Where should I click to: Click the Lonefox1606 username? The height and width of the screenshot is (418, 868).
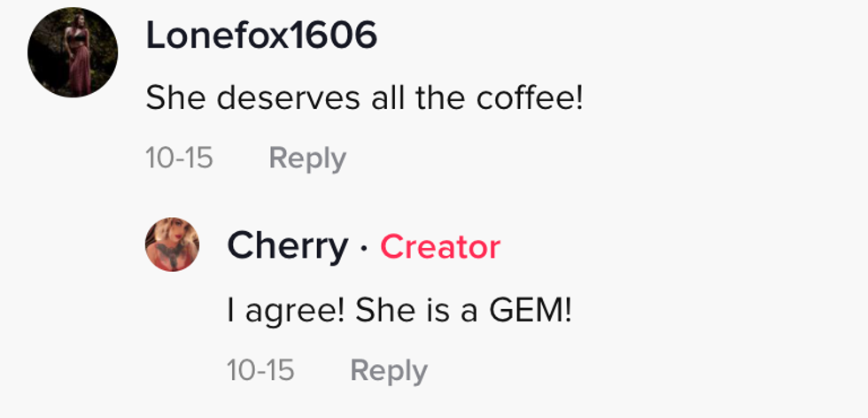click(261, 35)
